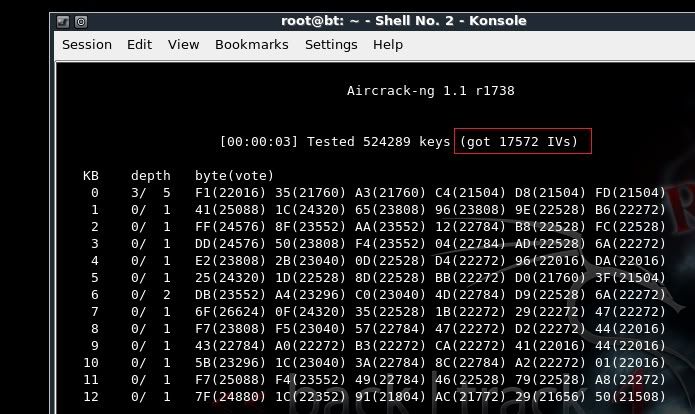Click the KB index '12'
This screenshot has width=695, height=414.
point(91,397)
